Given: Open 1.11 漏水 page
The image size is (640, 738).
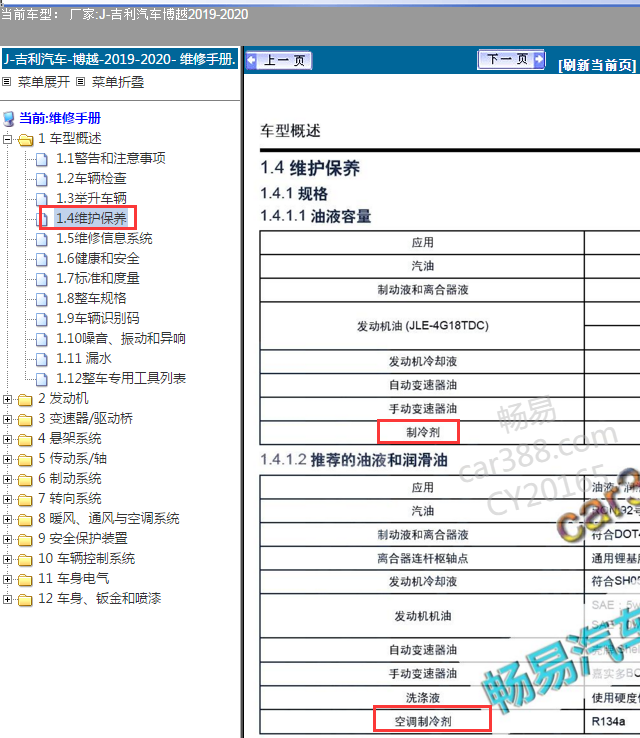Looking at the screenshot, I should (x=84, y=359).
